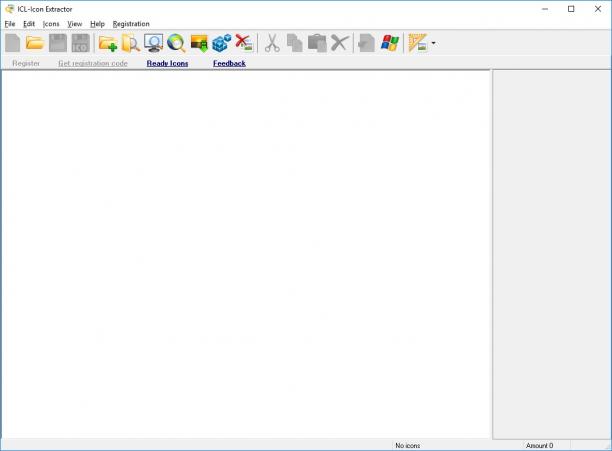Click the Paste clipboard icon

(317, 43)
